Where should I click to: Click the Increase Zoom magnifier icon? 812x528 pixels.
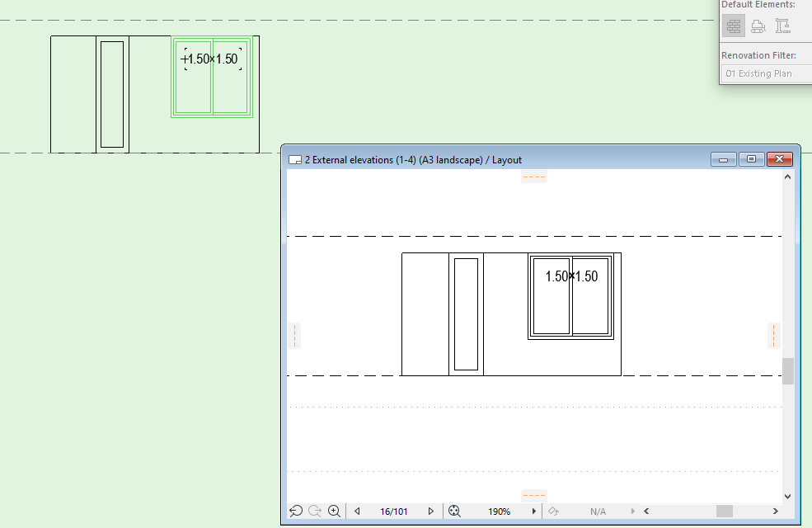334,511
